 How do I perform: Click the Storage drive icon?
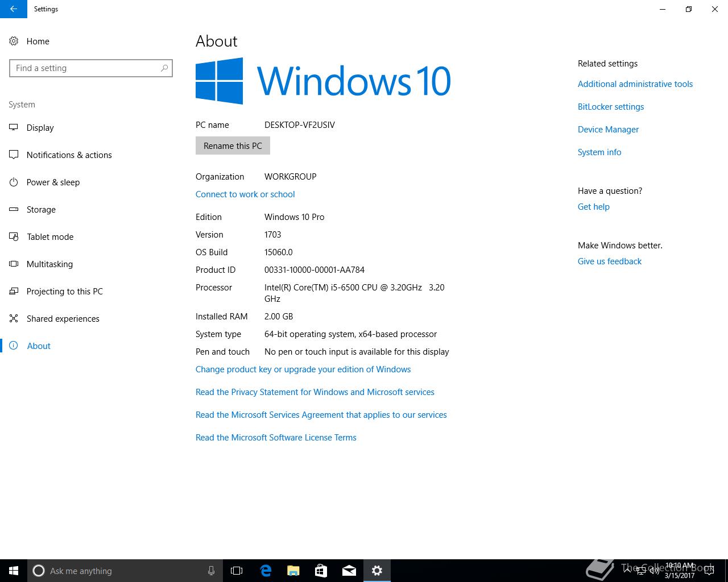point(14,210)
